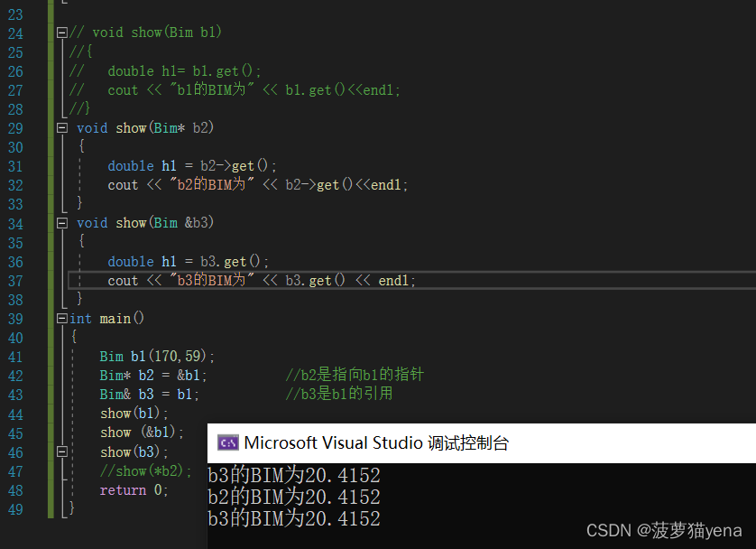The image size is (756, 549).
Task: Click the commented '// double h1= b1.get();' line
Action: (x=165, y=71)
